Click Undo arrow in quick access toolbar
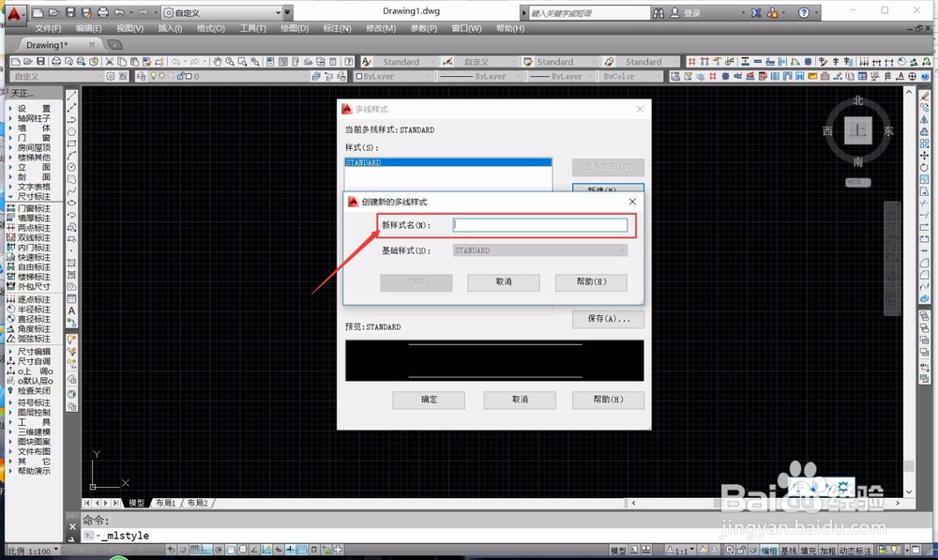This screenshot has width=938, height=560. tap(120, 12)
